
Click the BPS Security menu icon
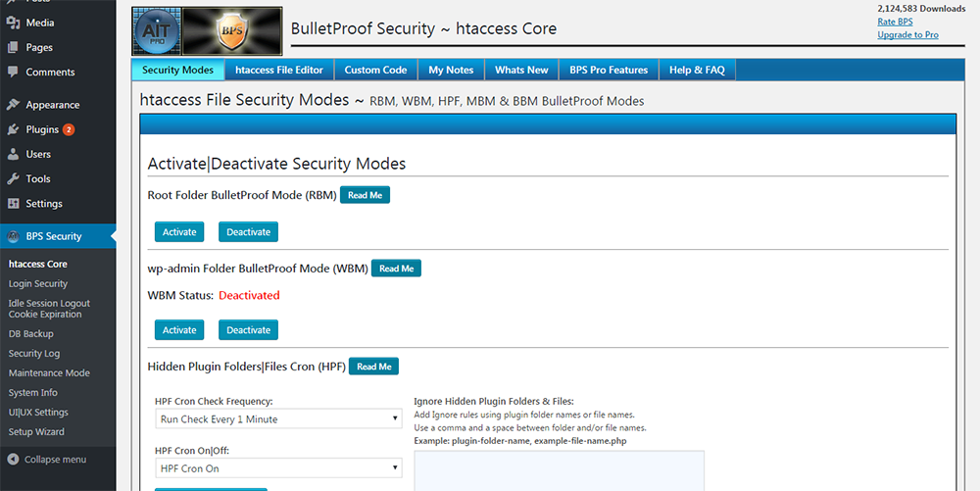tap(13, 236)
